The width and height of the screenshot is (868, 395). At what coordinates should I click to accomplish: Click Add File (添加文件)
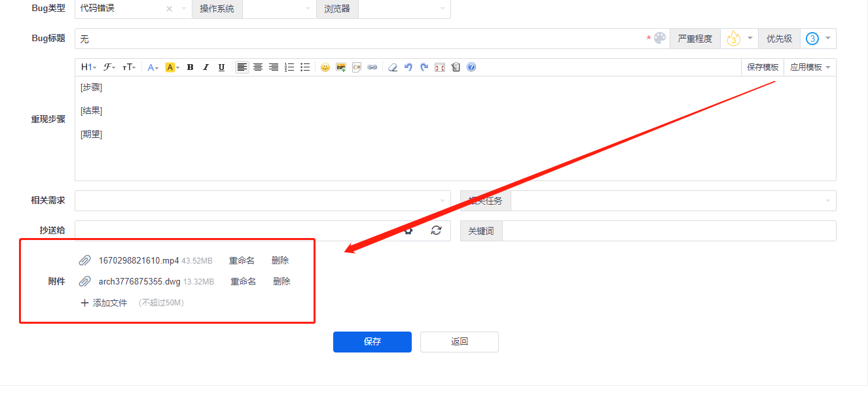(103, 303)
